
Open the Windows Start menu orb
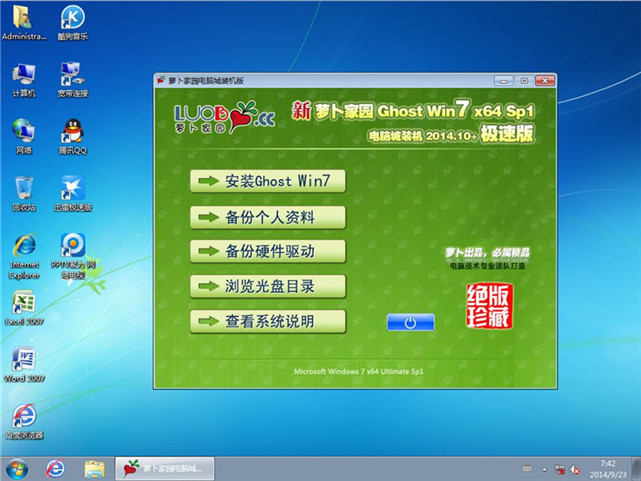point(17,469)
